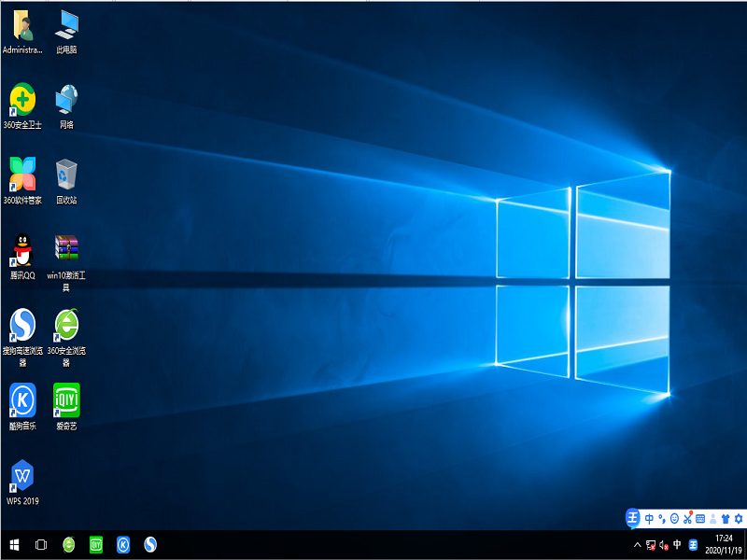747x560 pixels.
Task: Click the Task View taskbar button
Action: click(x=41, y=544)
